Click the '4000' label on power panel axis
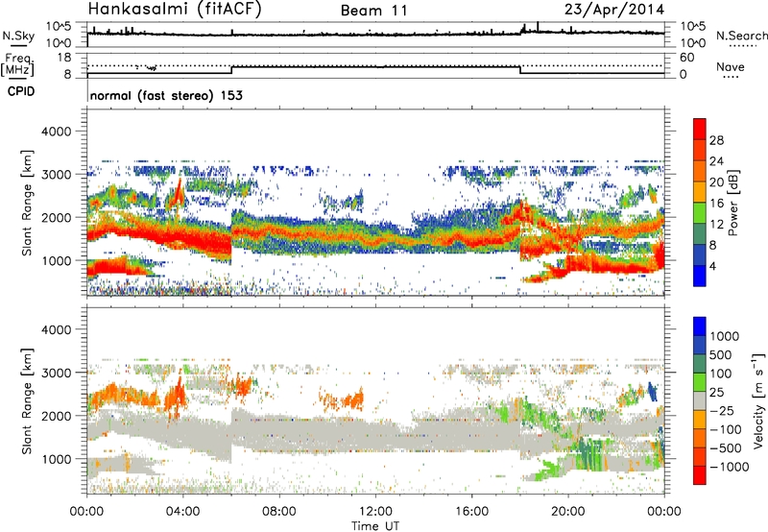The width and height of the screenshot is (768, 532). tap(56, 132)
